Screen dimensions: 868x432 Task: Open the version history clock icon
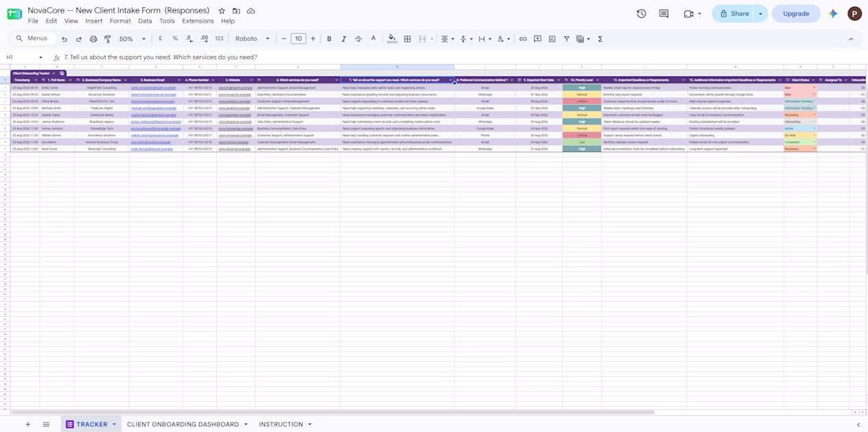pyautogui.click(x=641, y=14)
